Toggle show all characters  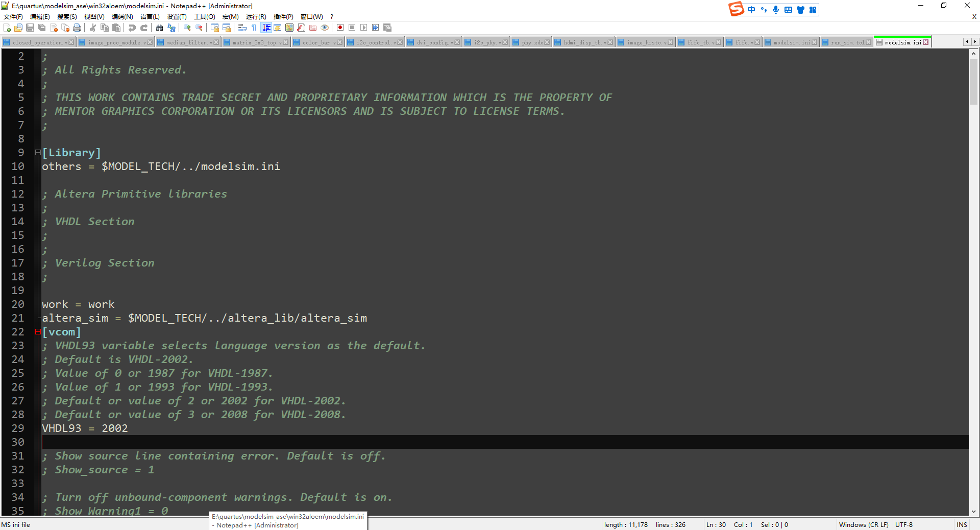coord(254,28)
